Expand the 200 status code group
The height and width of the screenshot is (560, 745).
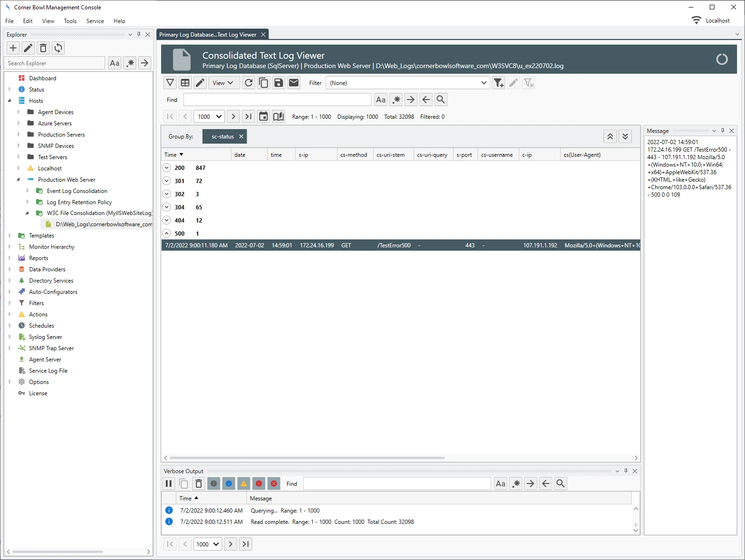coord(167,168)
